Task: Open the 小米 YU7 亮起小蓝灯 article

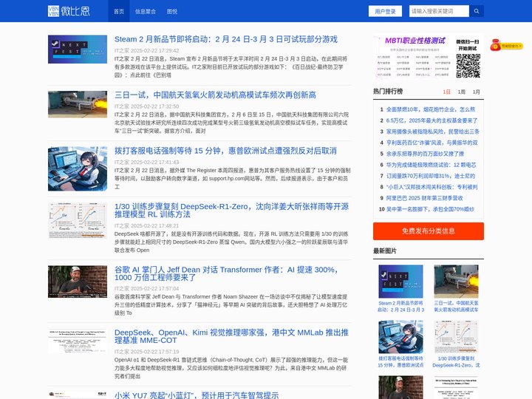Action: (197, 395)
